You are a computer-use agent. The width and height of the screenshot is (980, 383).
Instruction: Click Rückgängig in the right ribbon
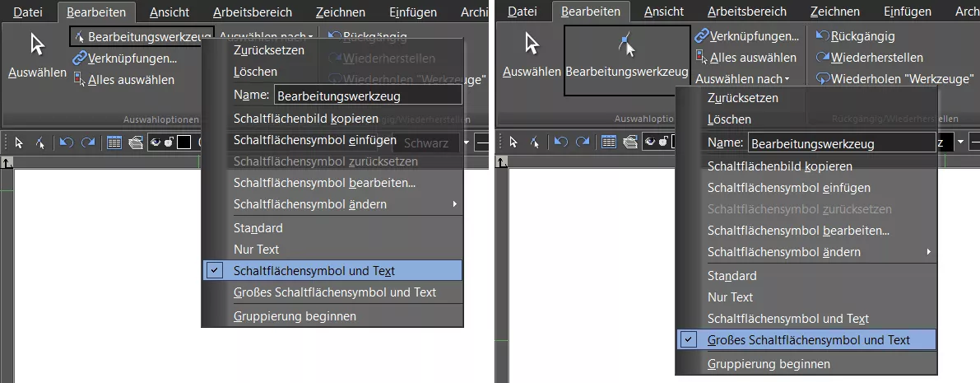[x=855, y=36]
